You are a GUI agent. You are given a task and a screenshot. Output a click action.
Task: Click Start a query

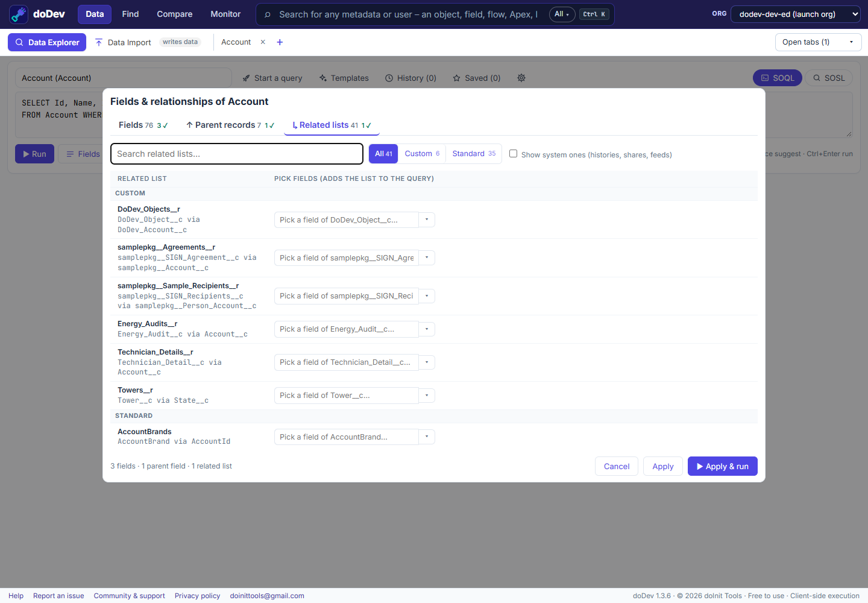coord(272,78)
